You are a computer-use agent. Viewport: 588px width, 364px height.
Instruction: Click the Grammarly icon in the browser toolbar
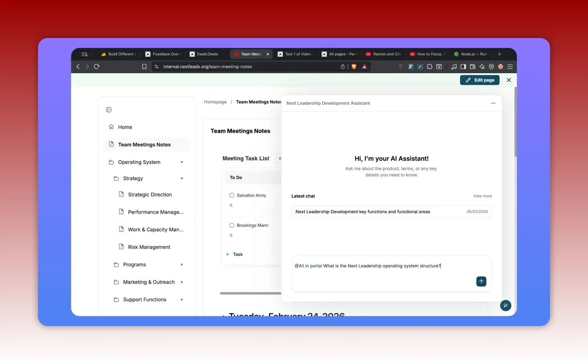click(500, 66)
